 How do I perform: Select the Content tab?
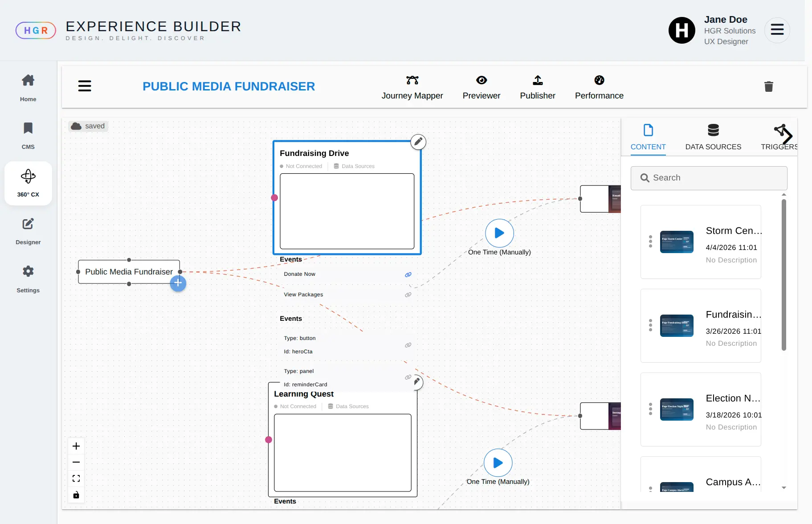pyautogui.click(x=648, y=137)
